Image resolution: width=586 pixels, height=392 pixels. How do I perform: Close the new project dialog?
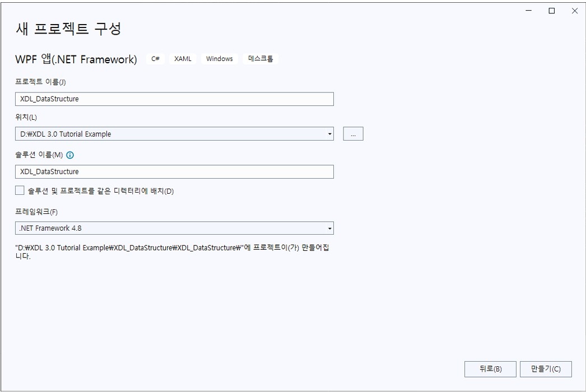click(575, 11)
